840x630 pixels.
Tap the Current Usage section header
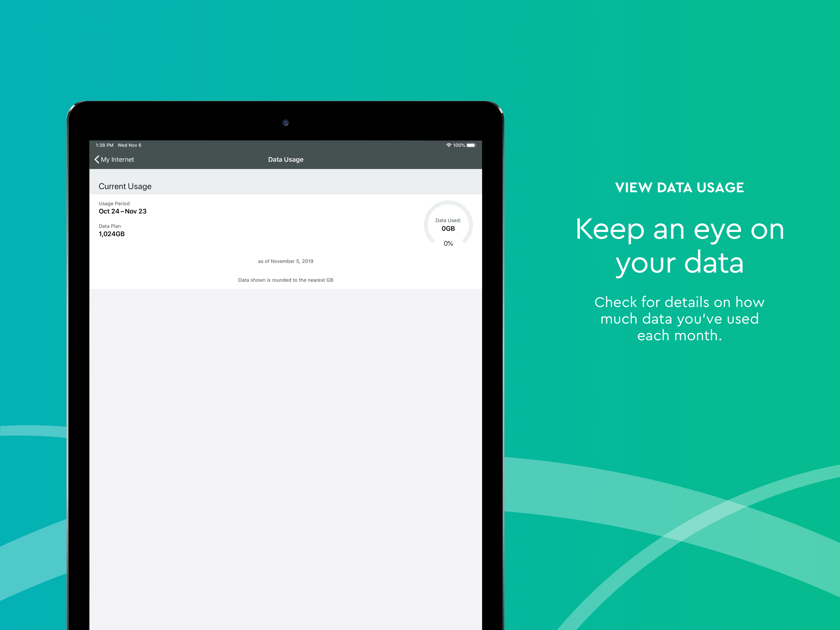coord(125,186)
